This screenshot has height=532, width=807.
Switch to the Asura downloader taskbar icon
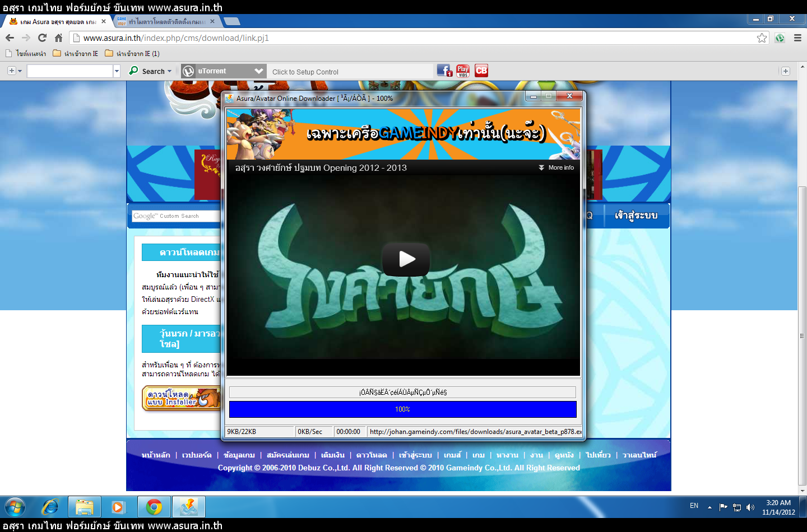tap(189, 507)
